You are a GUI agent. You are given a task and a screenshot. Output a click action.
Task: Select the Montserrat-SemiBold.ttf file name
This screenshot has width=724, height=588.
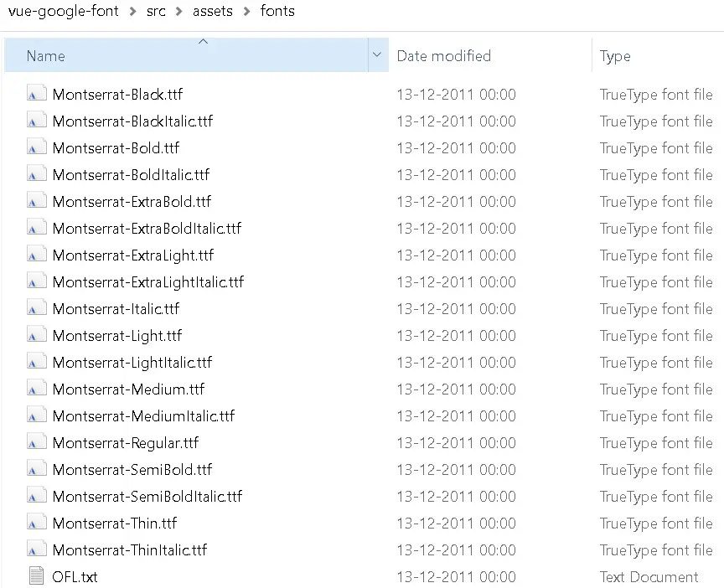pos(132,469)
